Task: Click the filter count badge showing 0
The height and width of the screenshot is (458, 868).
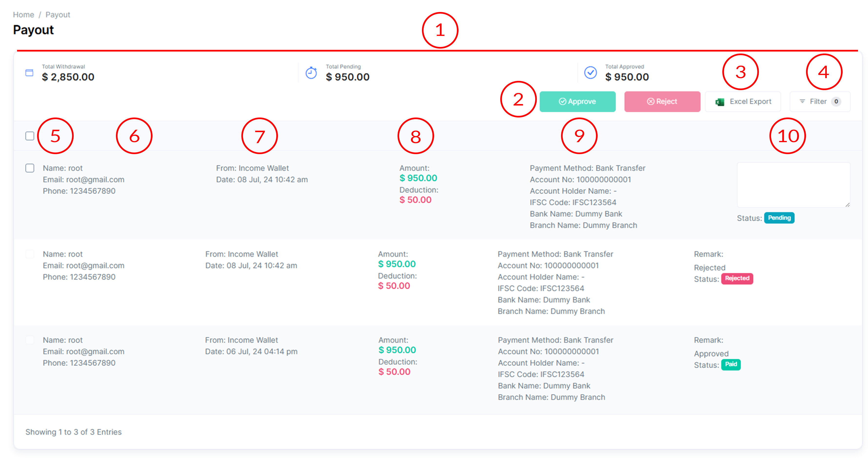Action: [x=836, y=102]
